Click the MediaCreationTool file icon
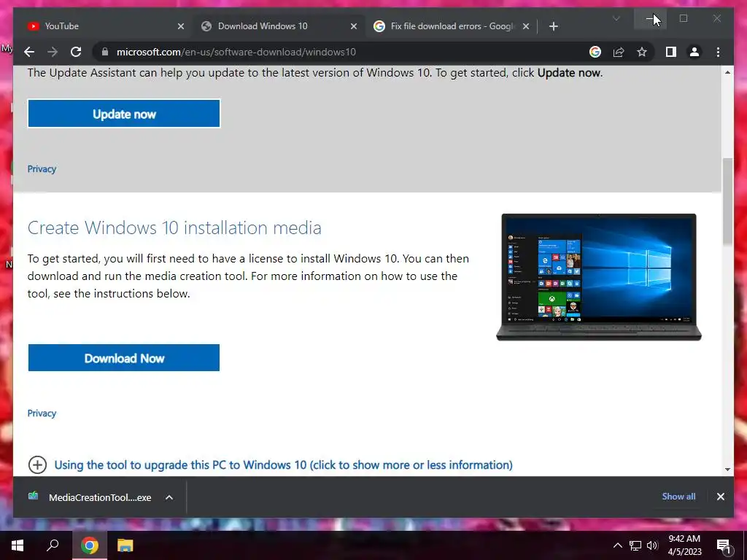747x560 pixels. 33,496
